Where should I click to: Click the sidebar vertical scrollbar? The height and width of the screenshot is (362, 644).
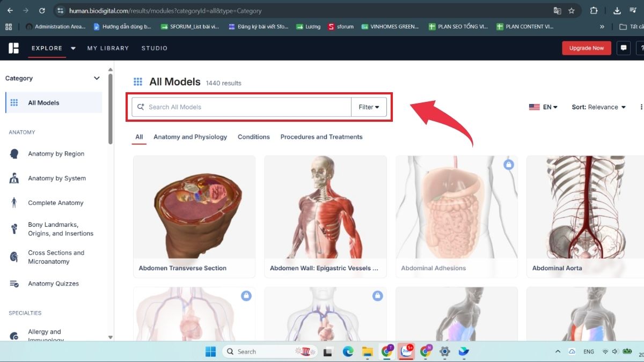tap(110, 109)
